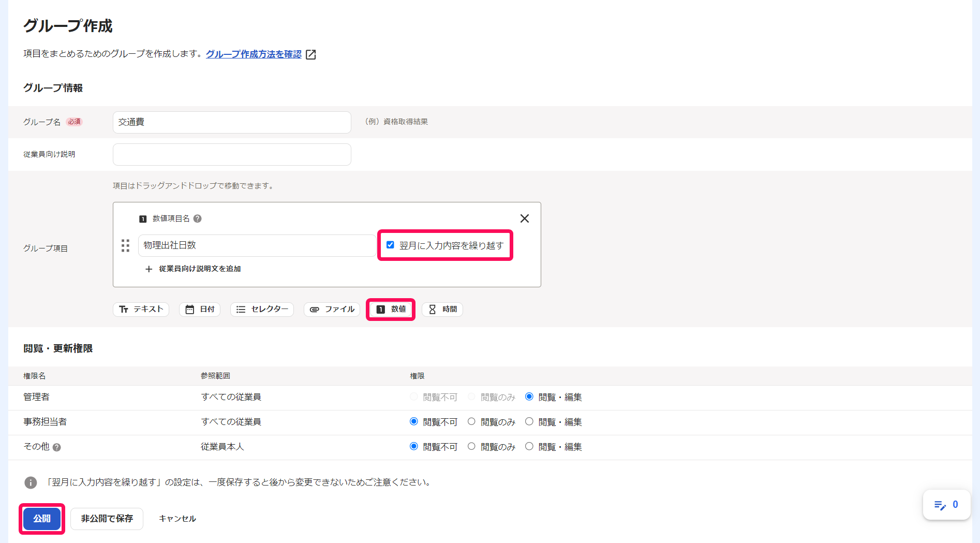Image resolution: width=980 pixels, height=543 pixels.
Task: Add a テキスト item to the group
Action: point(141,309)
